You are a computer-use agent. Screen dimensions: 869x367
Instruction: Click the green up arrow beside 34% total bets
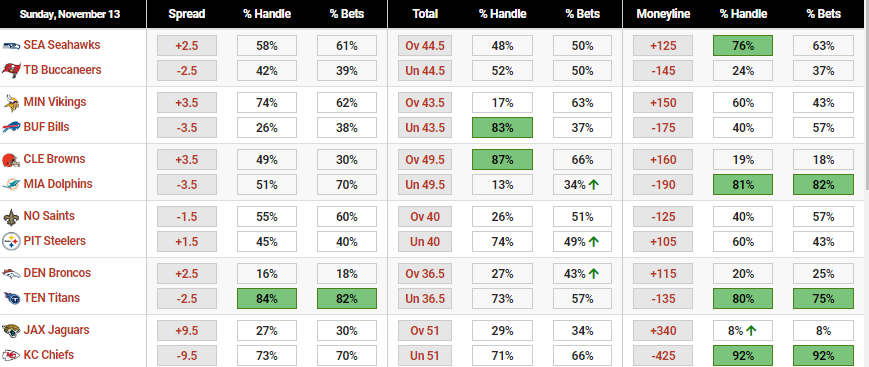593,185
